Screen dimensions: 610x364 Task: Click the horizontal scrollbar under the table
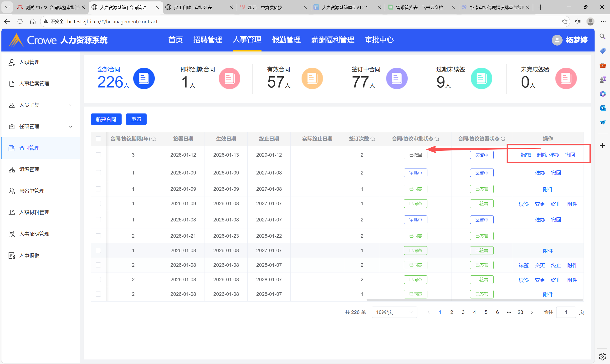(x=474, y=300)
